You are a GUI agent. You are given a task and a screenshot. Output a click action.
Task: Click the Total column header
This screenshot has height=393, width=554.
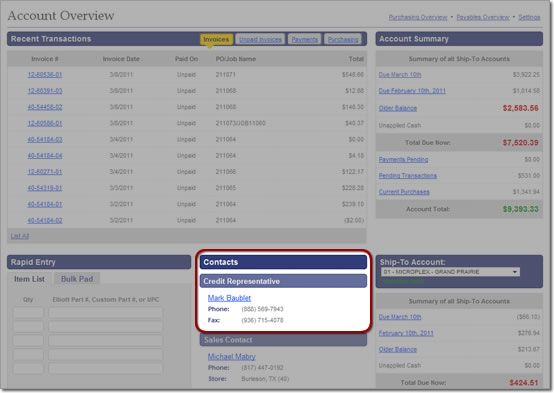(356, 59)
